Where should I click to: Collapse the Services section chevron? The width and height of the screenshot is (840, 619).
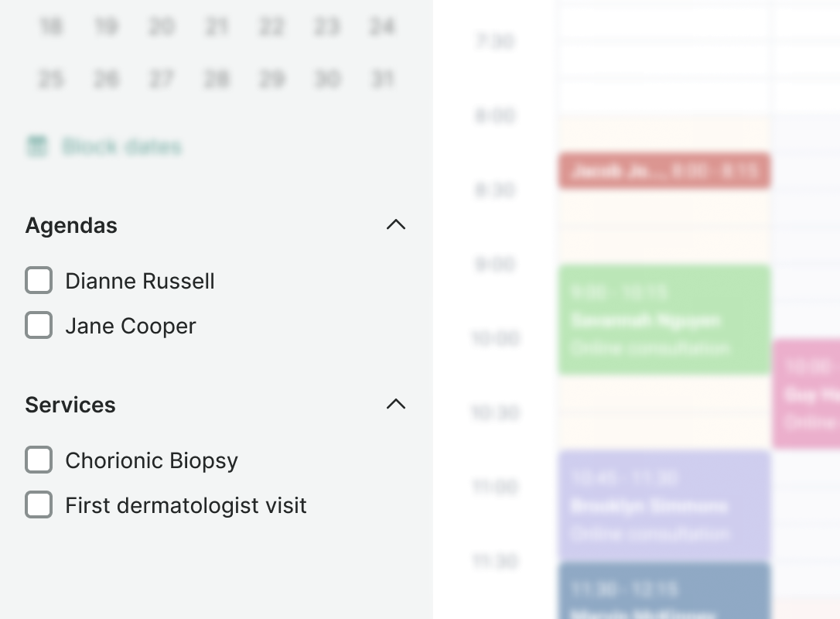coord(396,405)
